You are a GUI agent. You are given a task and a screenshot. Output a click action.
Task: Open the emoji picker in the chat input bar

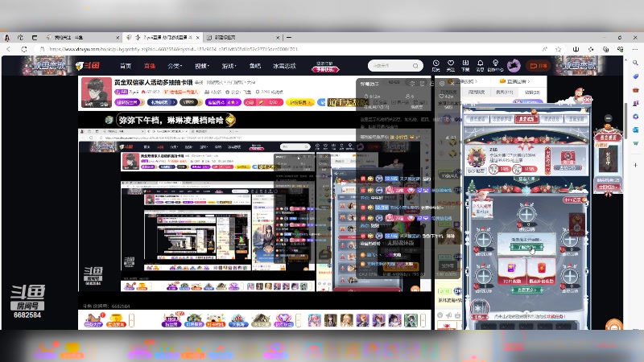[x=440, y=315]
